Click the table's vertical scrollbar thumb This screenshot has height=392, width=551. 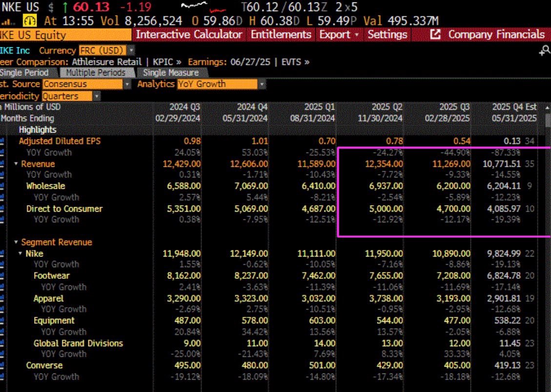click(x=548, y=121)
